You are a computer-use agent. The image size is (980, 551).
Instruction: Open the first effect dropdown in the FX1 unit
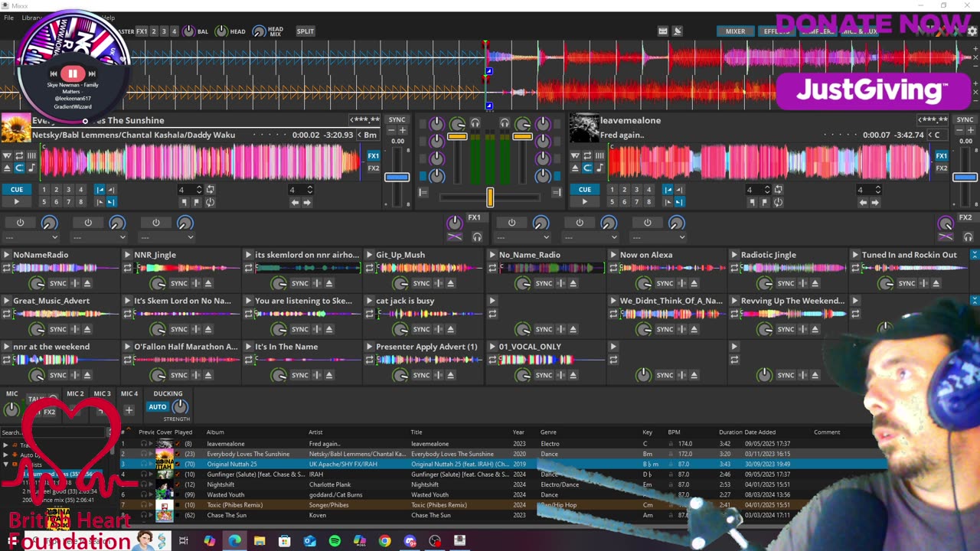(x=30, y=237)
